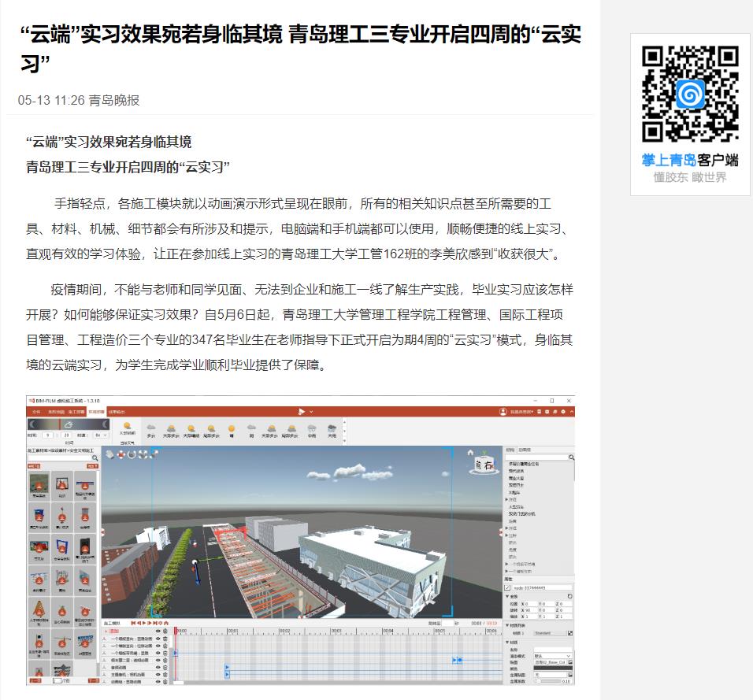Toggle visibility eye of third animation track
753x700 pixels.
tap(158, 653)
